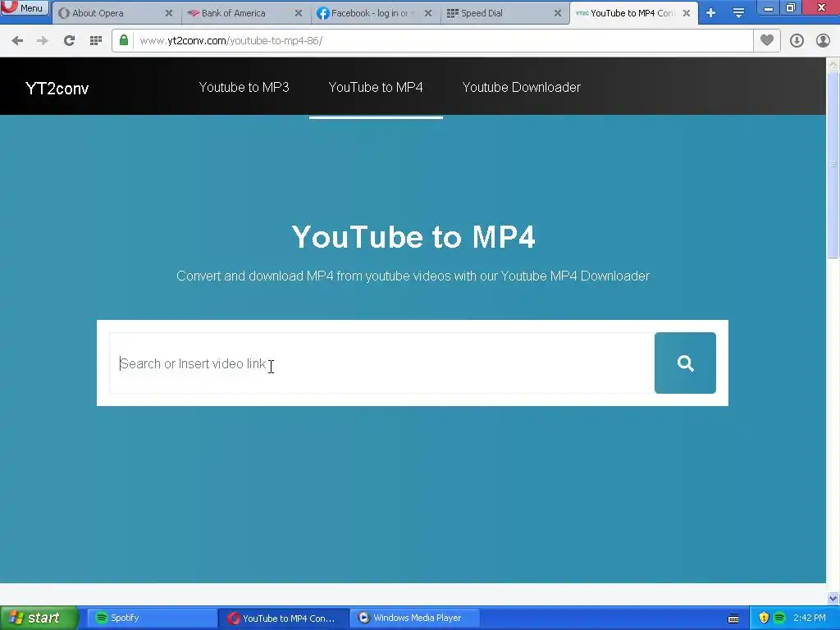Switch to Windows Media Player in taskbar
The image size is (840, 630).
coord(415,619)
